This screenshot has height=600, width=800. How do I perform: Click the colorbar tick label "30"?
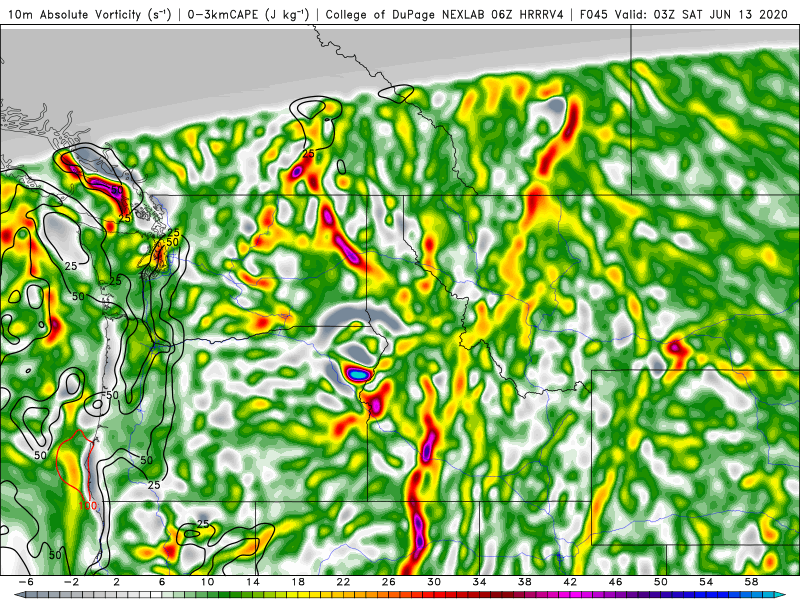[434, 582]
